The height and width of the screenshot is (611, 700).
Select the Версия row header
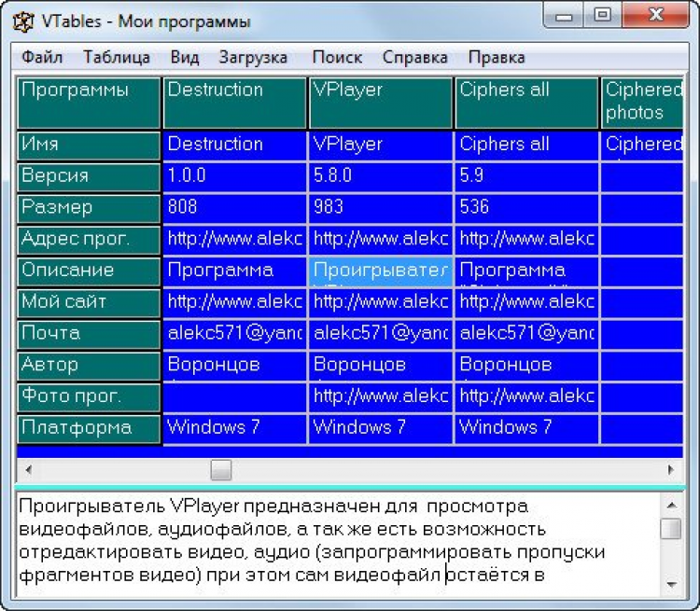[x=89, y=177]
